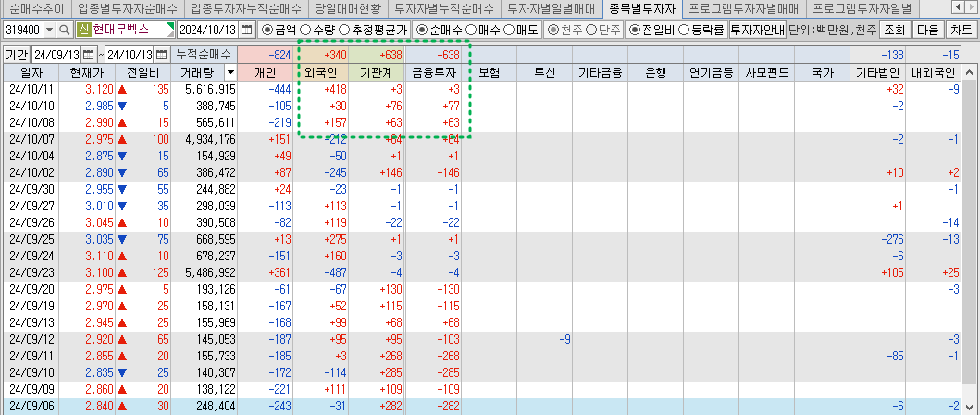The image size is (980, 415).
Task: Click the period start date field 24/09/13
Action: point(56,55)
